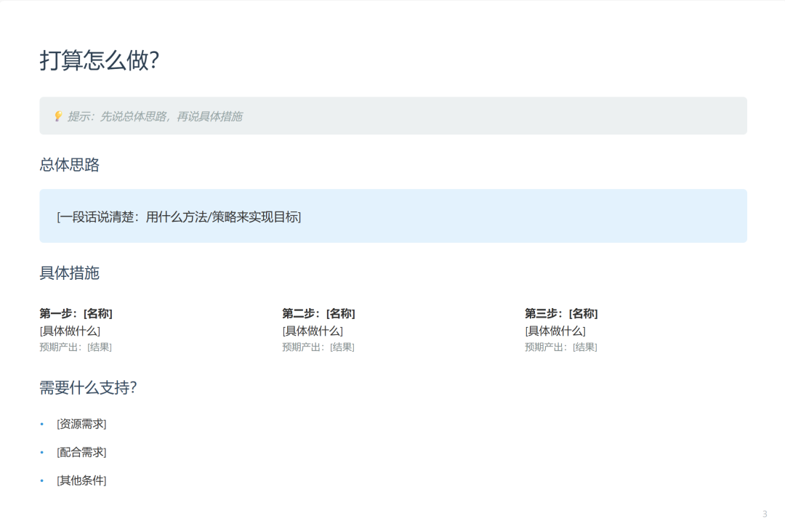Click the bullet item '[其他条件]'
This screenshot has height=532, width=785.
pos(81,480)
